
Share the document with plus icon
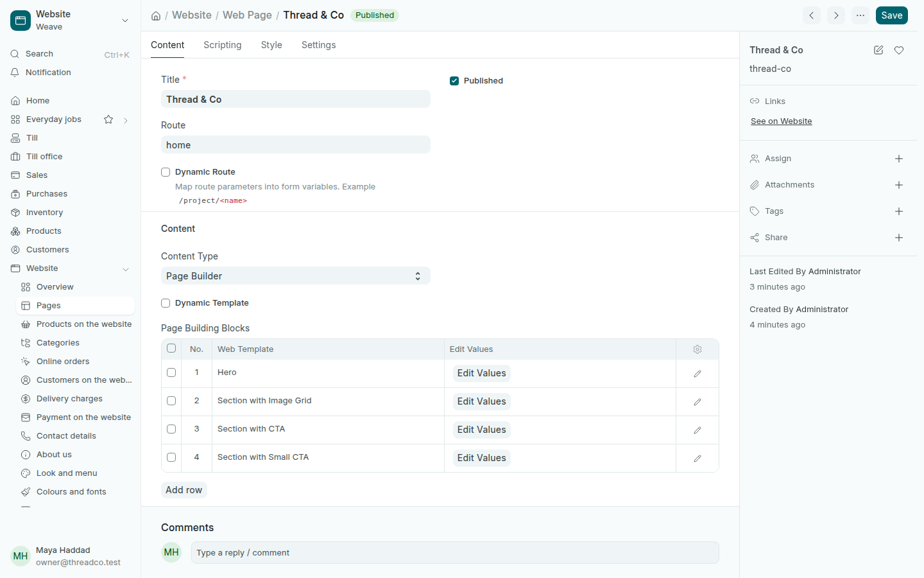point(899,238)
